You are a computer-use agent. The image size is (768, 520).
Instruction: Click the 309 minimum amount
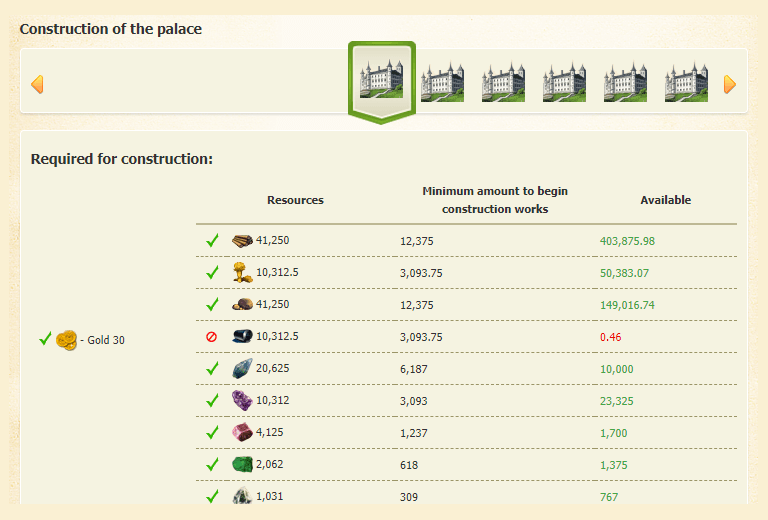click(x=409, y=497)
